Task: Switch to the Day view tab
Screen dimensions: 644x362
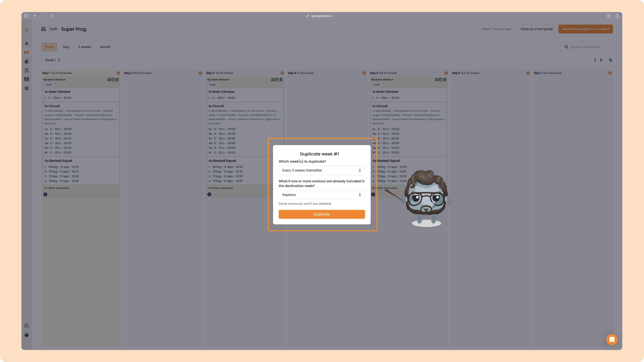Action: 66,47
